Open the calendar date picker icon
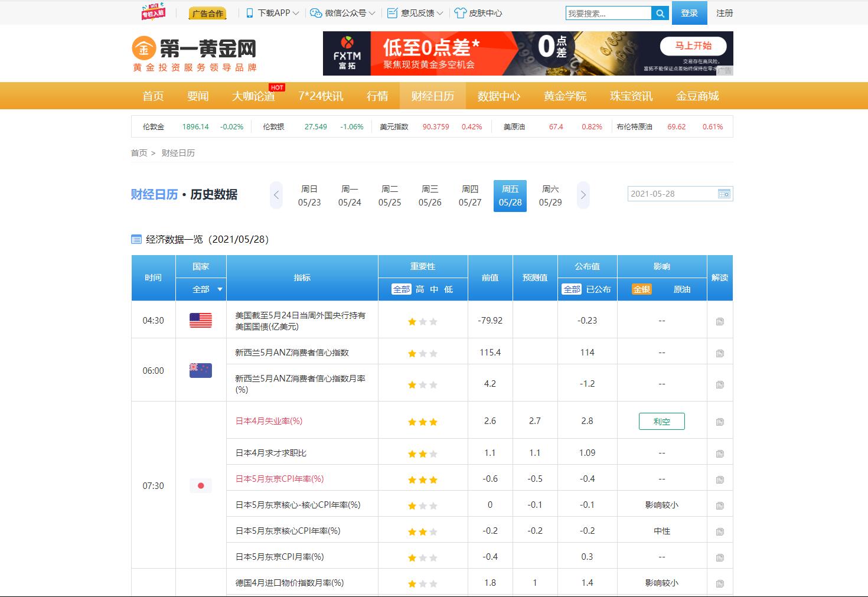Screen dimensions: 868x597 pyautogui.click(x=723, y=194)
